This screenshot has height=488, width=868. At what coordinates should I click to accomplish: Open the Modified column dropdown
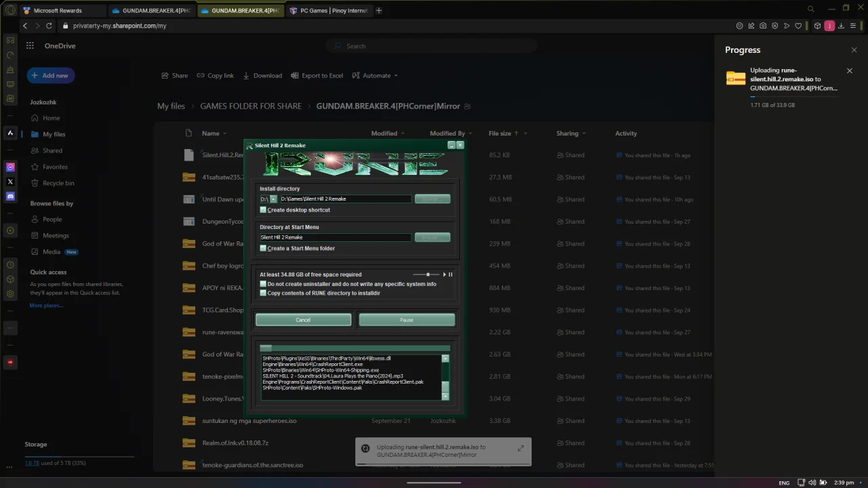coord(387,134)
